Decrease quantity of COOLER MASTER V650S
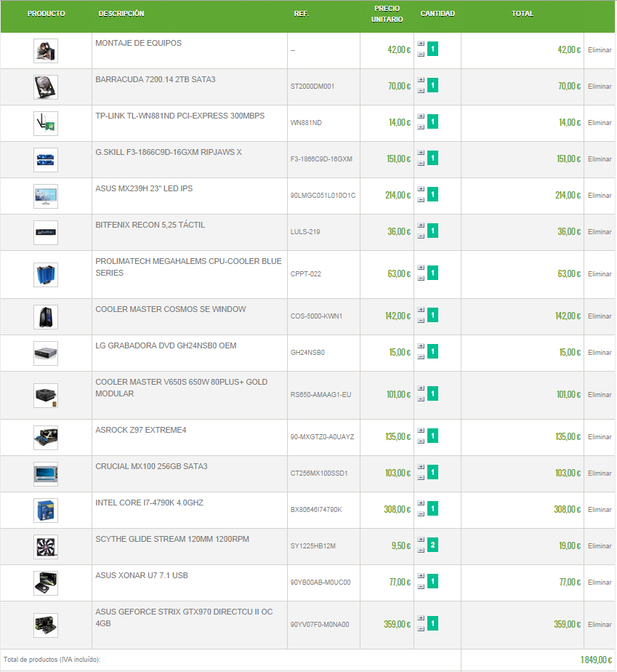Viewport: 617px width, 672px height. (421, 399)
